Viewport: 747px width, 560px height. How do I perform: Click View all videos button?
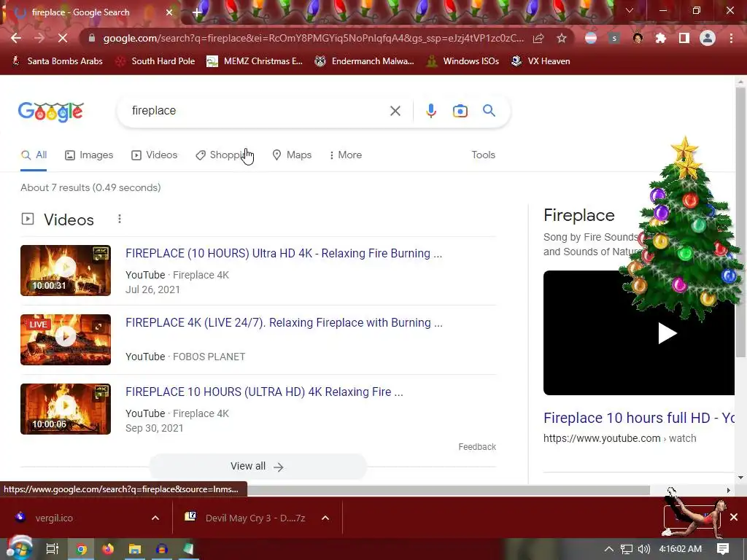point(258,466)
